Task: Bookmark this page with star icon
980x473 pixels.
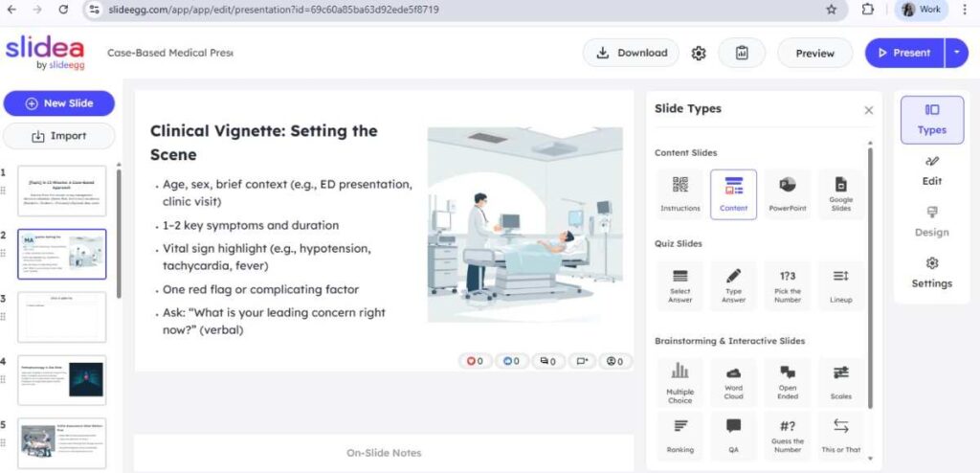Action: tap(832, 10)
